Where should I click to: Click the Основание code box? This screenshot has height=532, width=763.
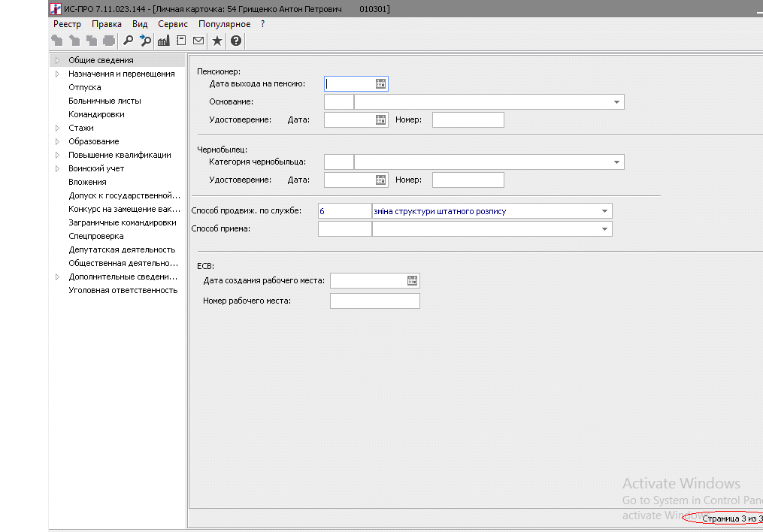[339, 102]
